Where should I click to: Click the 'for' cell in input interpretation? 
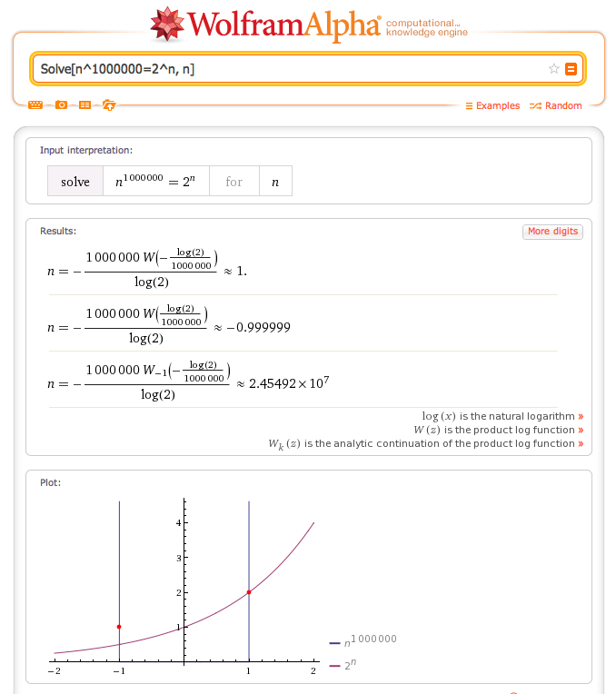point(233,181)
